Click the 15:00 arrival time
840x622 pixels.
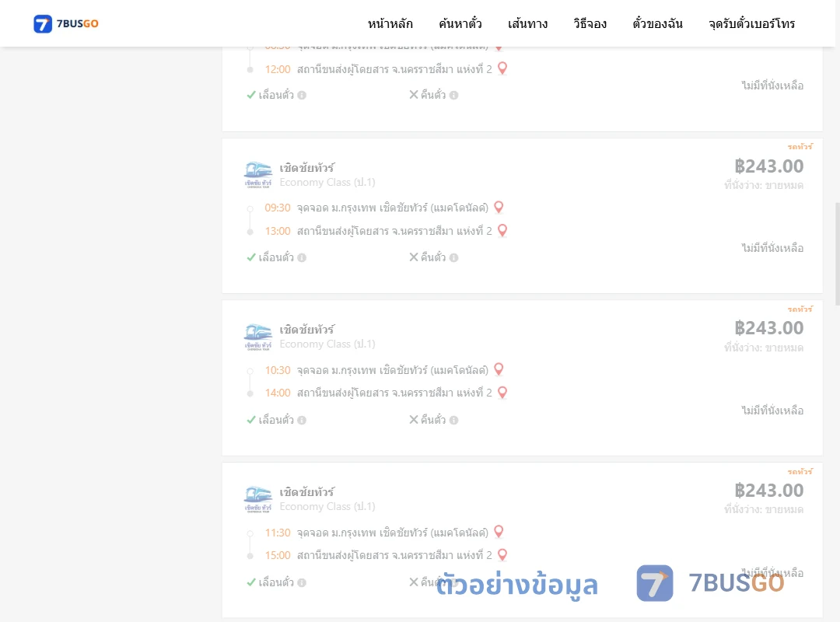pyautogui.click(x=278, y=556)
